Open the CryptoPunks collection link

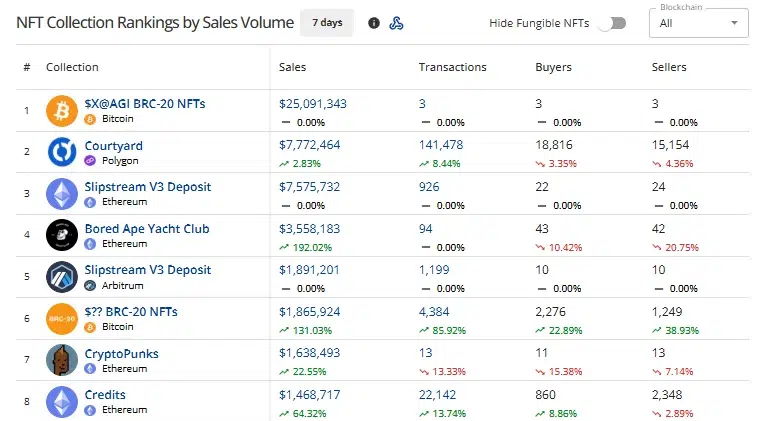tap(121, 354)
